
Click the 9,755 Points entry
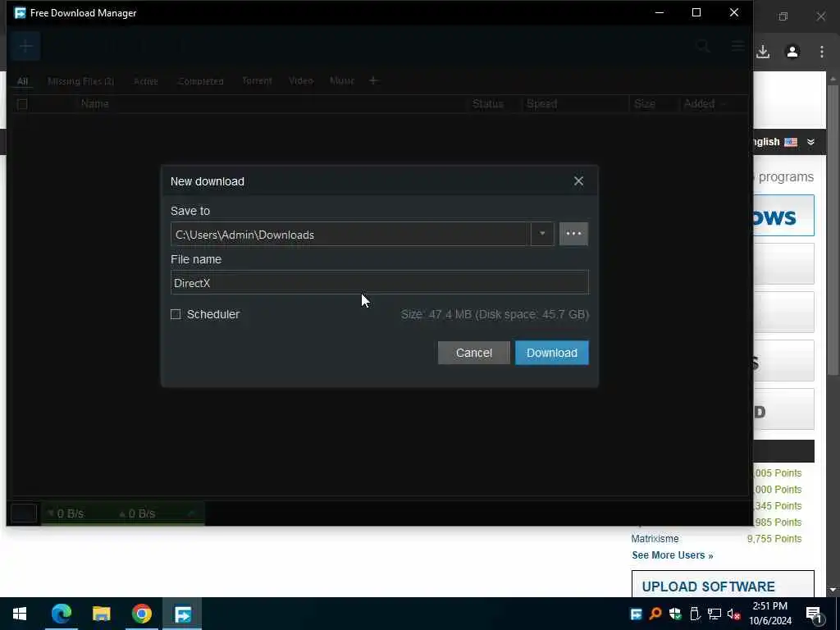[774, 538]
